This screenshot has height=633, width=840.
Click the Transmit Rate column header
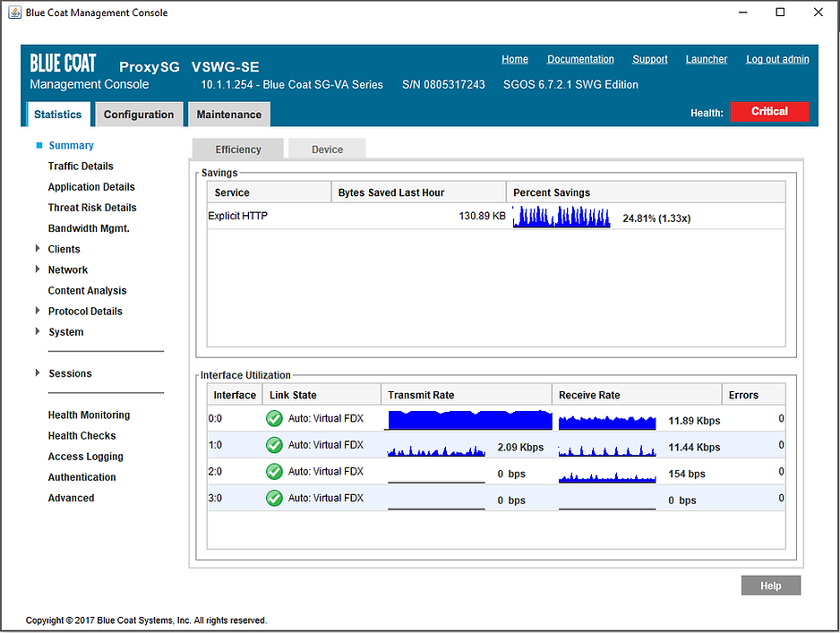click(467, 395)
